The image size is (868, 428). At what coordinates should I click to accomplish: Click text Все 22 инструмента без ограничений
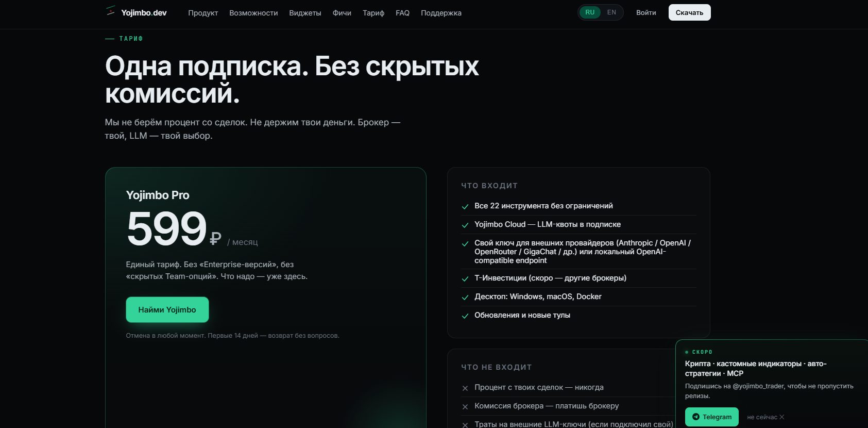point(543,206)
